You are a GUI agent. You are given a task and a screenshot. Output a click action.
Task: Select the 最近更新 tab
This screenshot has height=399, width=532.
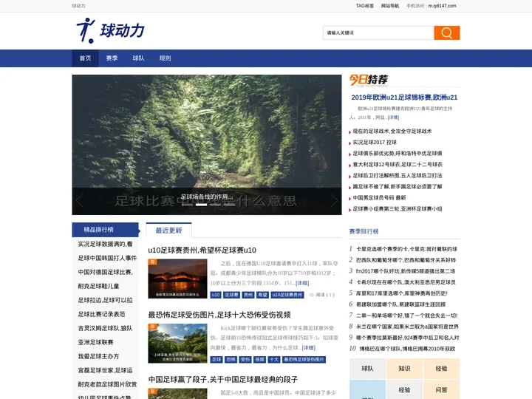click(x=168, y=231)
